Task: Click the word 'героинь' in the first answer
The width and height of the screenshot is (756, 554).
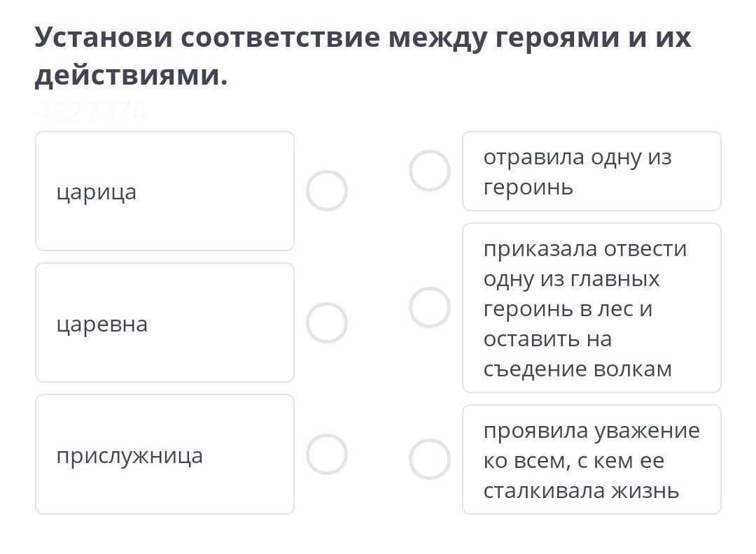Action: coord(528,187)
